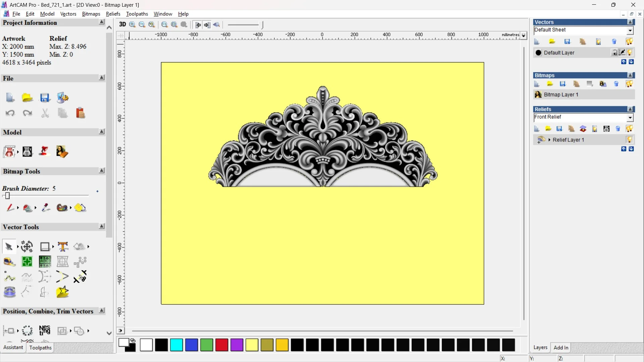The height and width of the screenshot is (362, 644).
Task: Click the Paste clipboard icon
Action: [80, 113]
